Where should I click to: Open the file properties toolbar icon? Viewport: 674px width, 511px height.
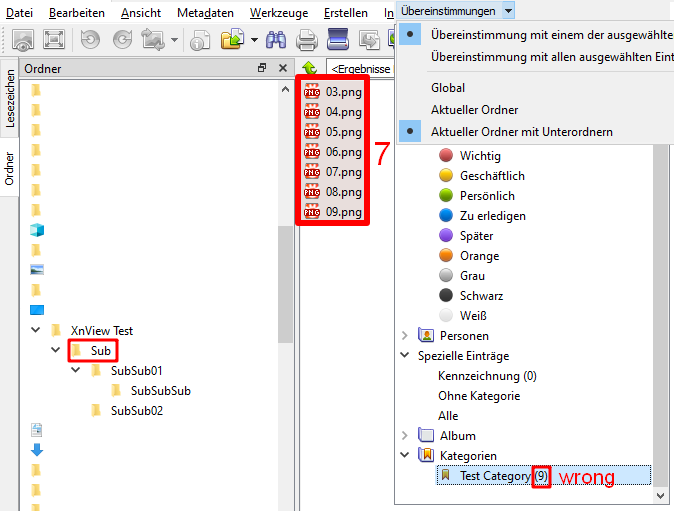click(x=200, y=40)
